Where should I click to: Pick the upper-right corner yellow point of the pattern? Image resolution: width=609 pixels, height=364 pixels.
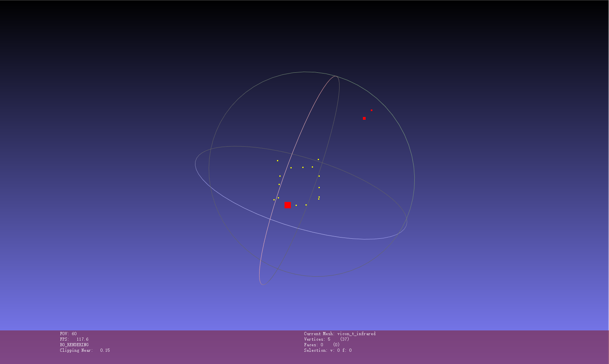pyautogui.click(x=318, y=159)
